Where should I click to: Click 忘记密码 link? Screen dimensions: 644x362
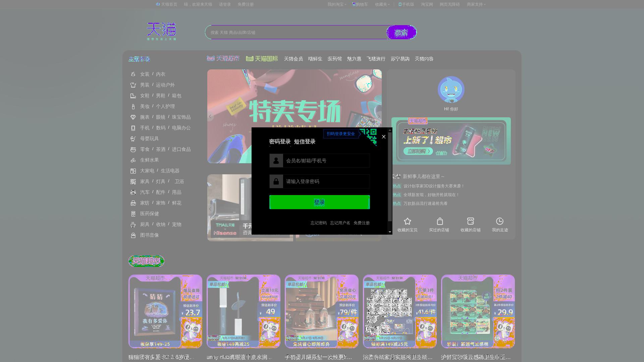[319, 223]
